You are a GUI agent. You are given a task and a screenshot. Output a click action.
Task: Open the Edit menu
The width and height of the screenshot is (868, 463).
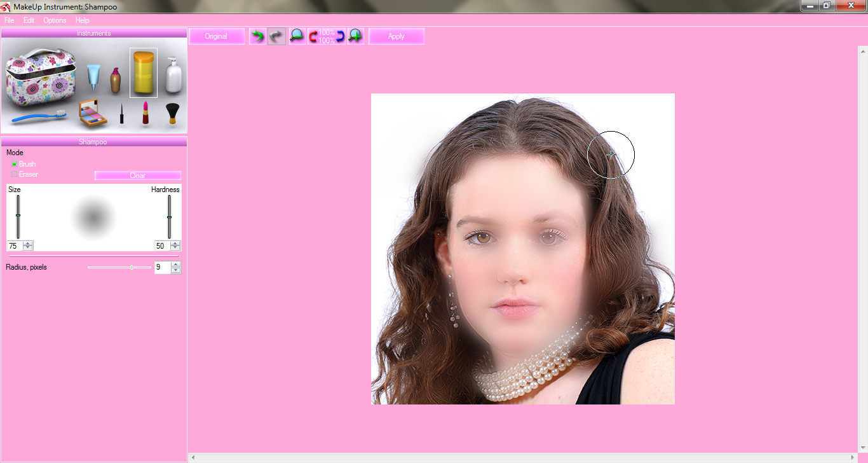29,20
